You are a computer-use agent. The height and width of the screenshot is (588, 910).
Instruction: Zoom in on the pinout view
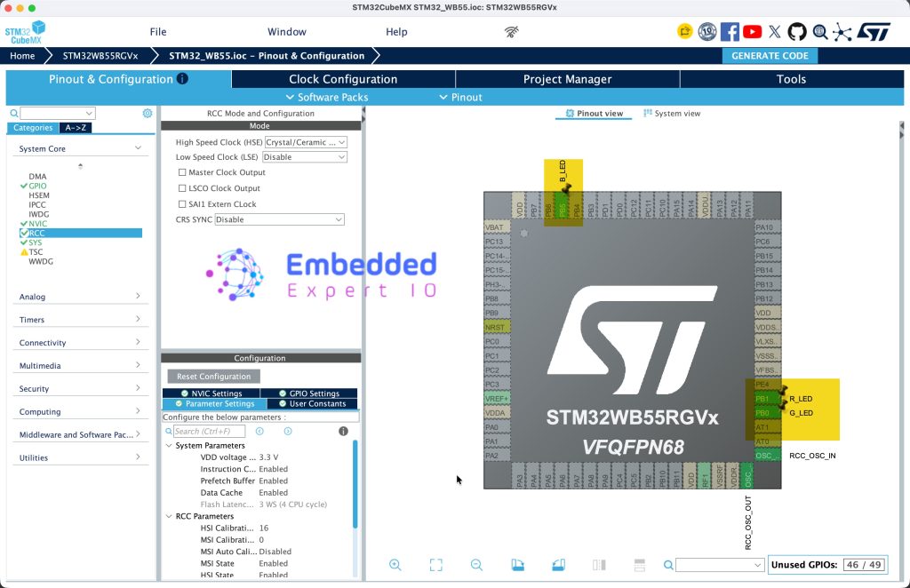click(395, 565)
